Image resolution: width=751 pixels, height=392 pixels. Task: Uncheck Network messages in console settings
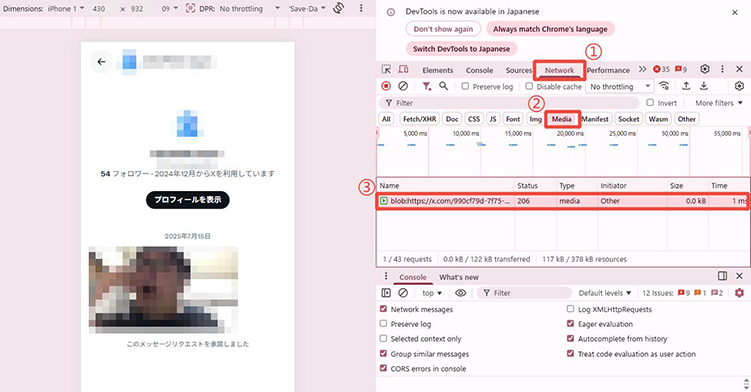coord(383,309)
